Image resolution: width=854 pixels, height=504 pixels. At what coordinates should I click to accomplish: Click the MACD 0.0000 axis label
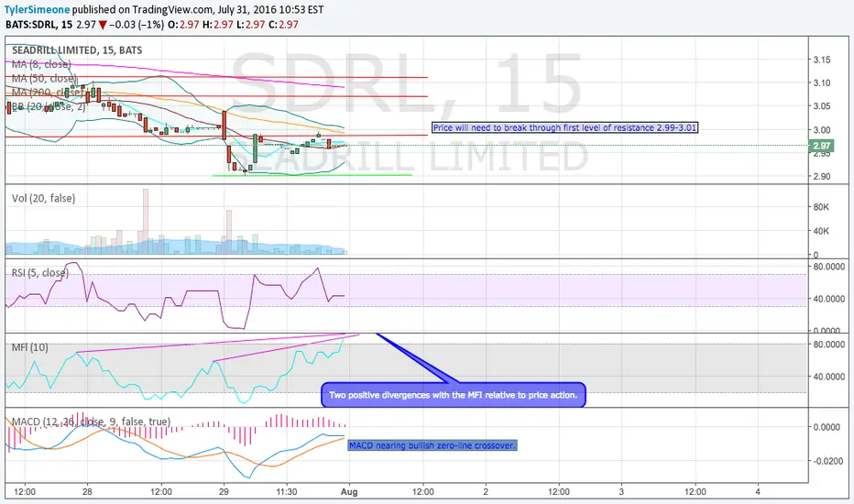coord(827,427)
